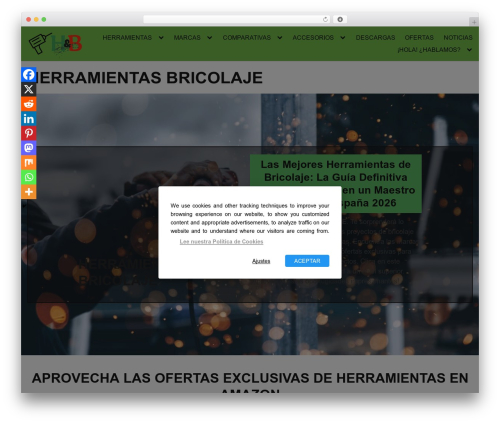Share page on Reddit
The width and height of the screenshot is (500, 423).
click(x=29, y=104)
